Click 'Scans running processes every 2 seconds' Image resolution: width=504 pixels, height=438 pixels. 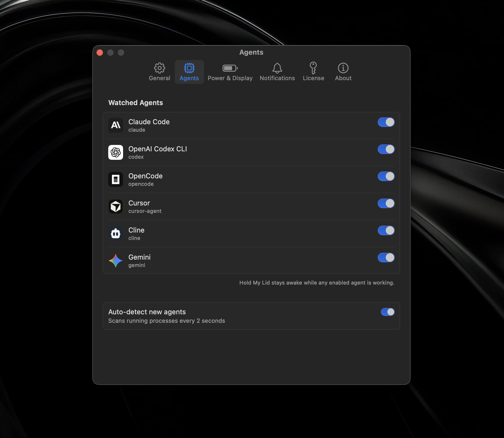point(167,321)
